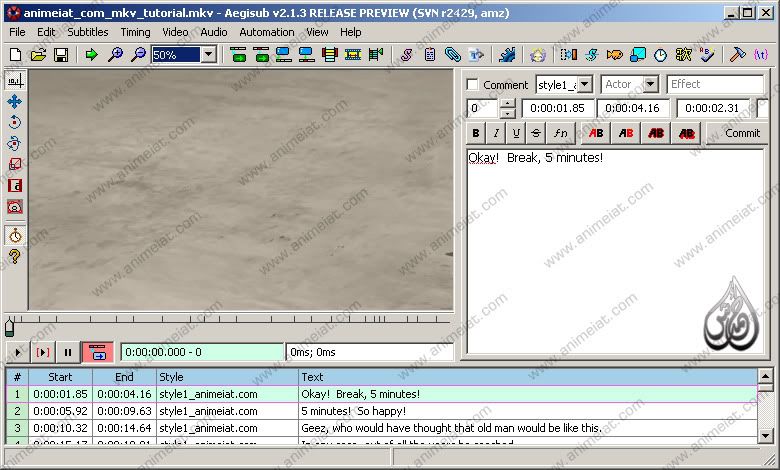Click the Save subtitles floppy disk icon

click(61, 55)
